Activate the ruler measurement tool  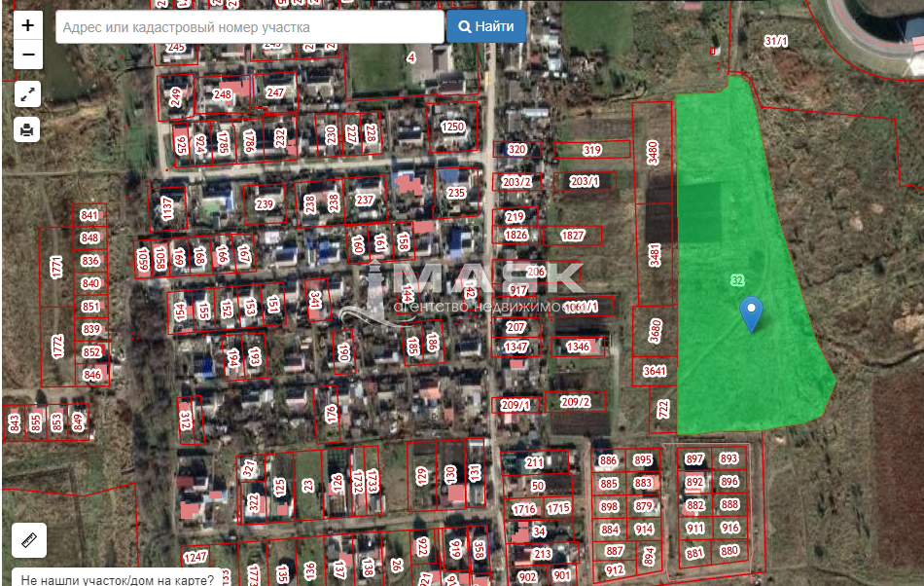[x=28, y=539]
